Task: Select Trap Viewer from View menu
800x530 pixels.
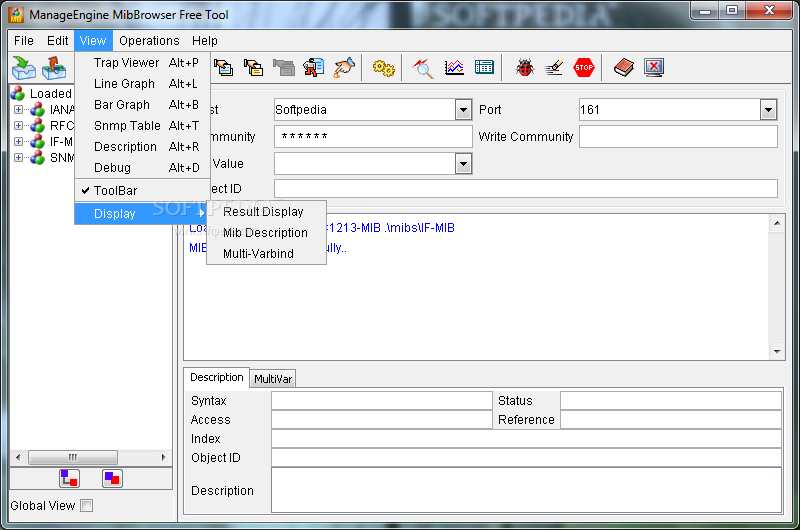Action: [143, 63]
